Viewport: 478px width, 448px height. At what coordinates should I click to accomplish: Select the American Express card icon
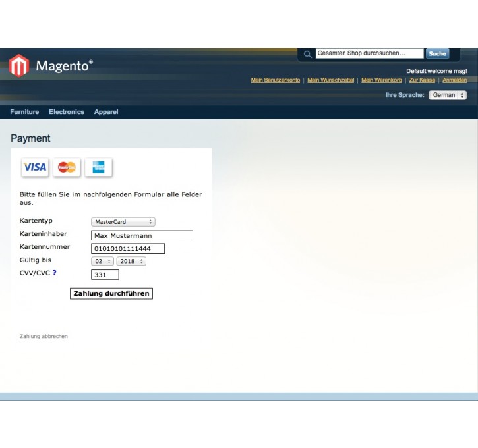click(98, 167)
